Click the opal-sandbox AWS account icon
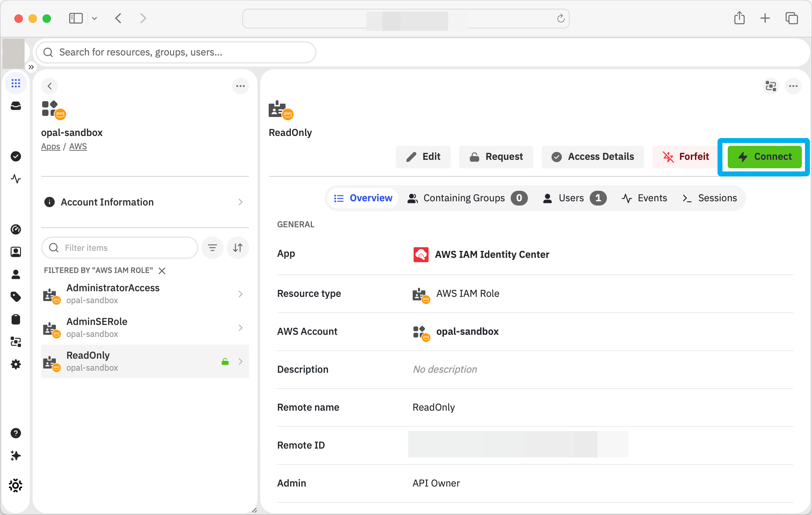This screenshot has height=515, width=812. pos(53,110)
